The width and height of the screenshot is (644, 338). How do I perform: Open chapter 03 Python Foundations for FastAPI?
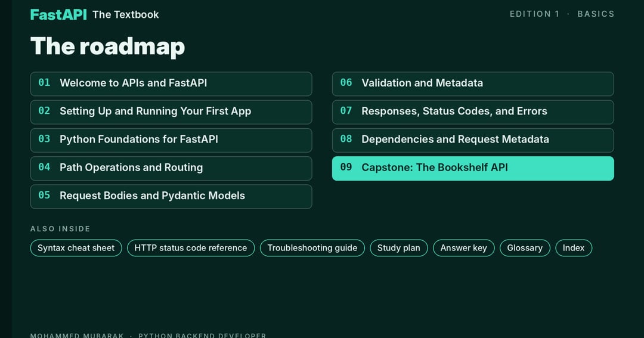tap(171, 140)
